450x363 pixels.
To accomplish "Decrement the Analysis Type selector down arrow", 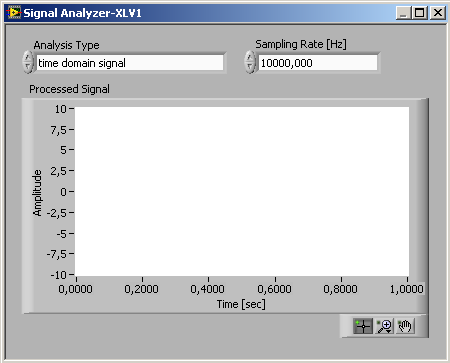I will pos(28,67).
